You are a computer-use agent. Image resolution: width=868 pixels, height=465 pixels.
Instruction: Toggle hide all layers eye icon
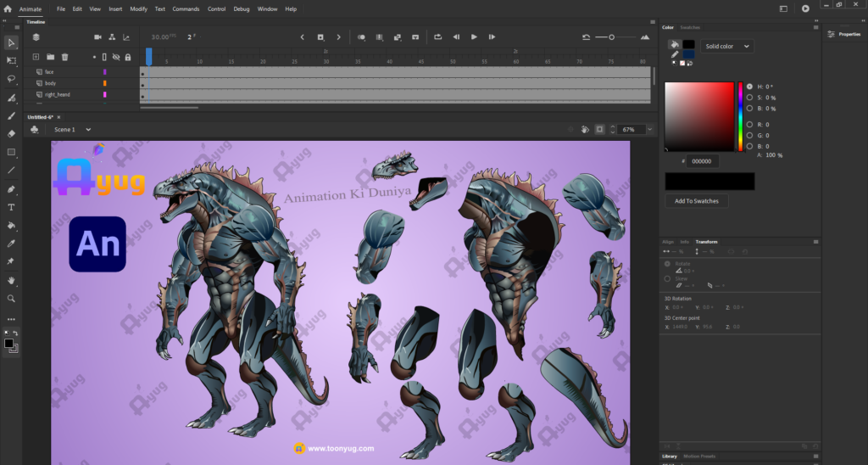tap(116, 57)
